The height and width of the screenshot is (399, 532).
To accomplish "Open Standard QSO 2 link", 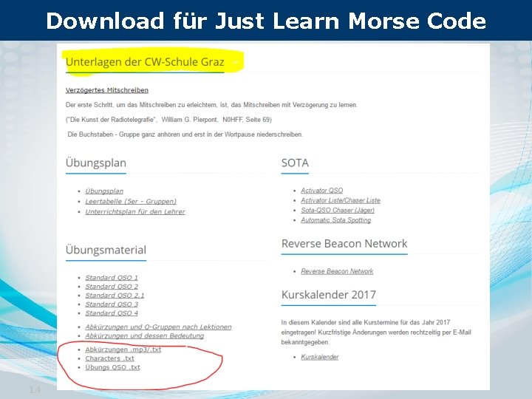I will pyautogui.click(x=112, y=287).
